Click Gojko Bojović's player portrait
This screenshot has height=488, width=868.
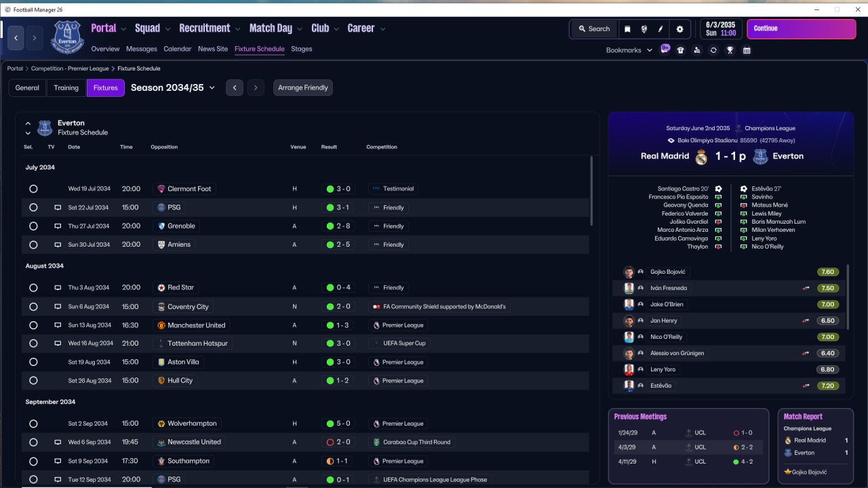click(629, 272)
